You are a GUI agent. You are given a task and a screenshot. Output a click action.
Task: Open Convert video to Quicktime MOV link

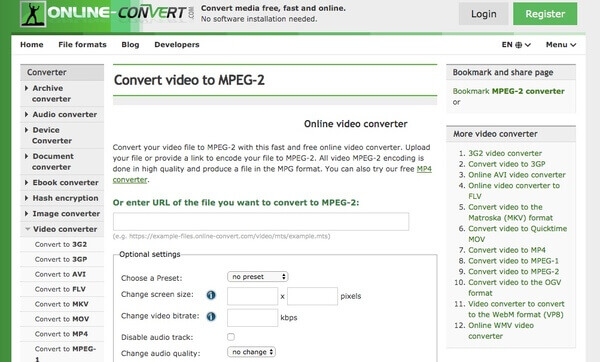[x=518, y=233]
